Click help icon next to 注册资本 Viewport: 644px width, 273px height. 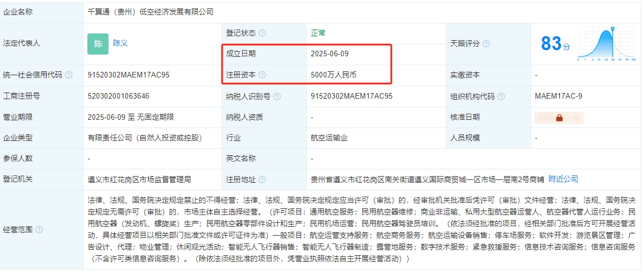262,75
